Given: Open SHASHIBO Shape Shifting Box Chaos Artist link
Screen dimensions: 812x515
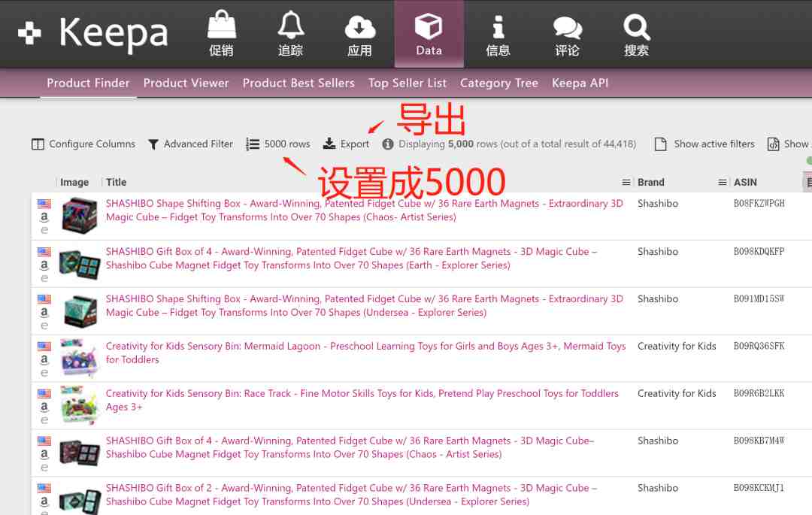Looking at the screenshot, I should [x=364, y=211].
